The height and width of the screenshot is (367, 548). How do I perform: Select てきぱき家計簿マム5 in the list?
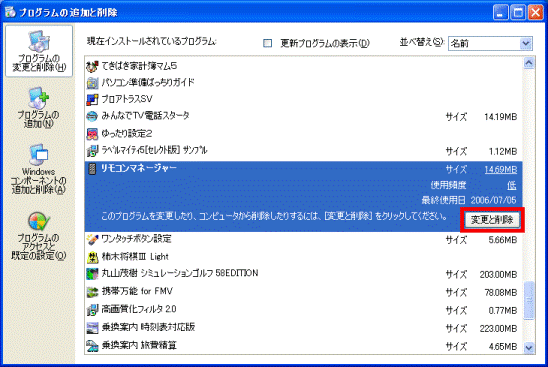coord(303,66)
